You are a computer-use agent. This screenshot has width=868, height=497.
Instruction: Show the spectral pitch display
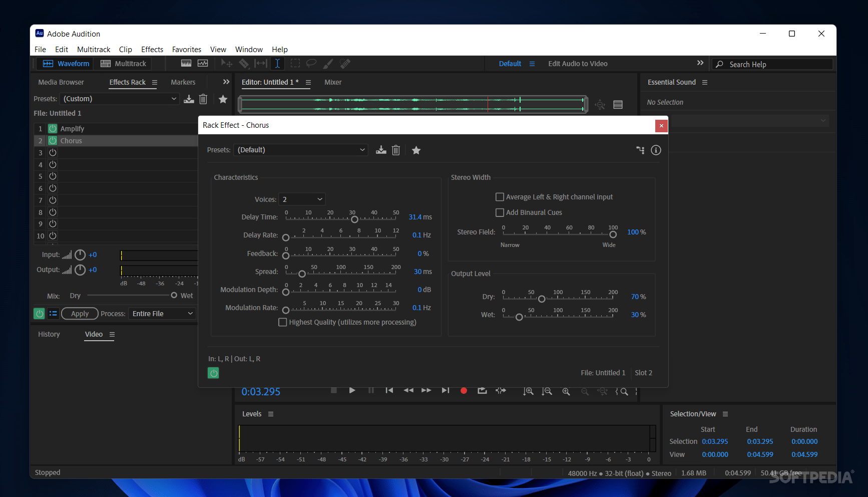pyautogui.click(x=203, y=64)
